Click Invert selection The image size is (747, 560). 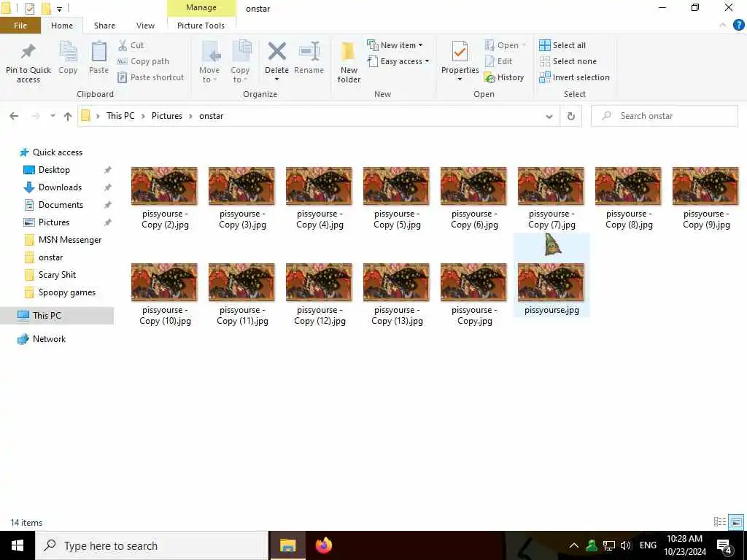coord(574,77)
